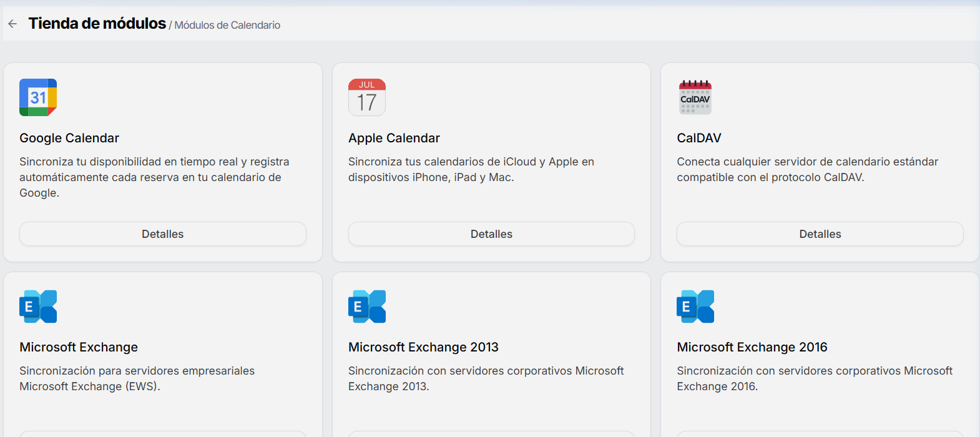Image resolution: width=980 pixels, height=437 pixels.
Task: Click the 'Sincroniza tu disponibilidad en tiempo real' description
Action: tap(154, 177)
